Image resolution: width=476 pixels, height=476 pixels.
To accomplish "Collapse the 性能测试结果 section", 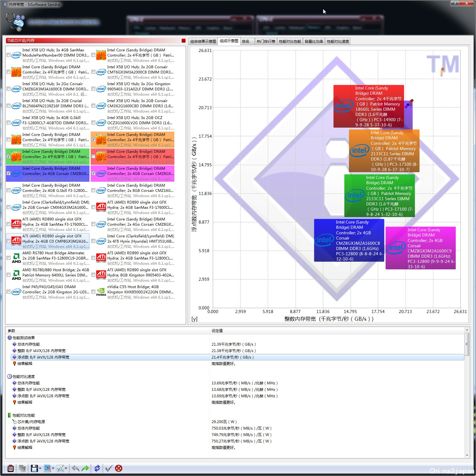I will (x=10, y=338).
